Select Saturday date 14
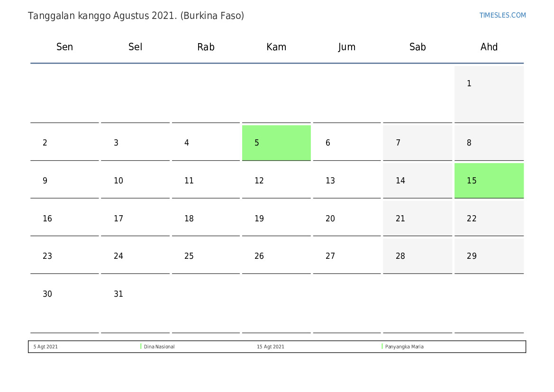The image size is (554, 392). pos(417,181)
